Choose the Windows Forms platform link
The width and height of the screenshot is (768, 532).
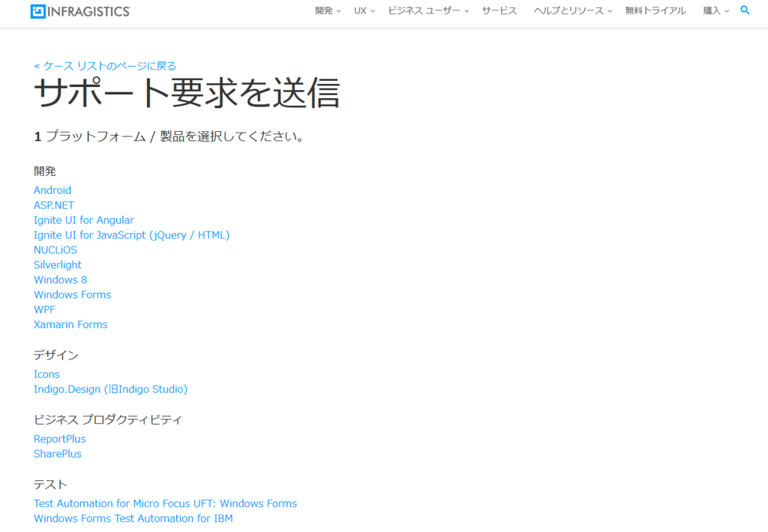[73, 294]
